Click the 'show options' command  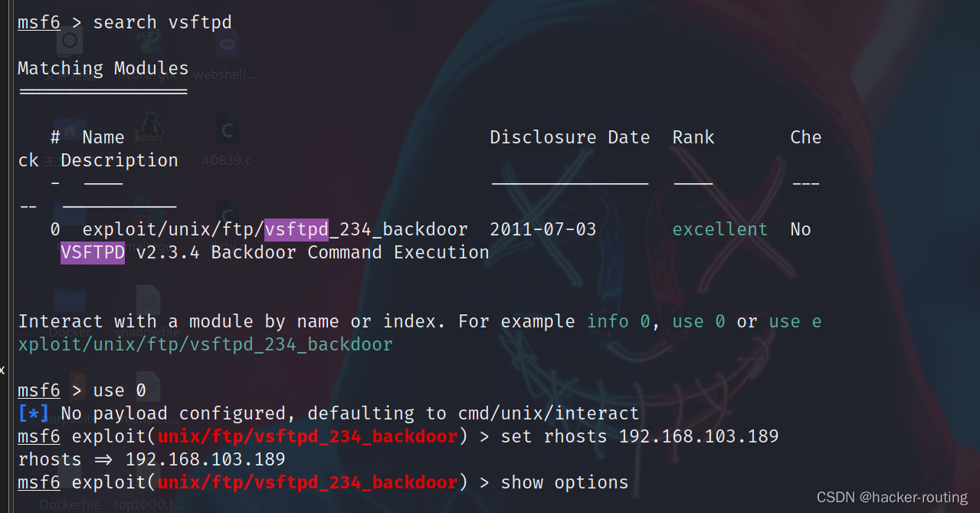[565, 482]
